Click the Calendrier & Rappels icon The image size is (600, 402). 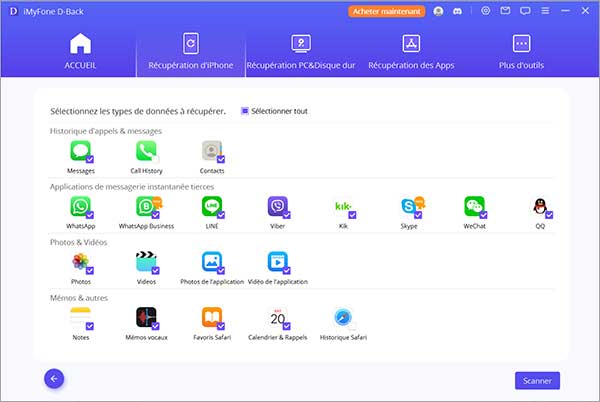tap(277, 318)
